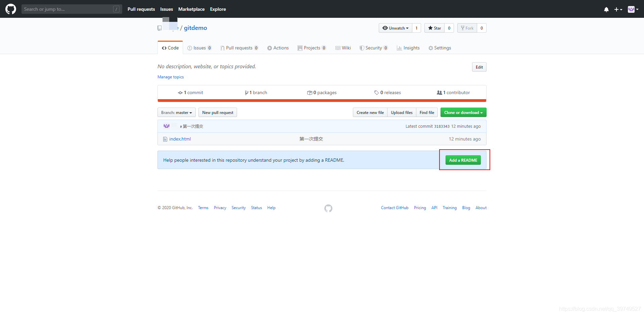
Task: Star the gitdemo repository
Action: 434,28
